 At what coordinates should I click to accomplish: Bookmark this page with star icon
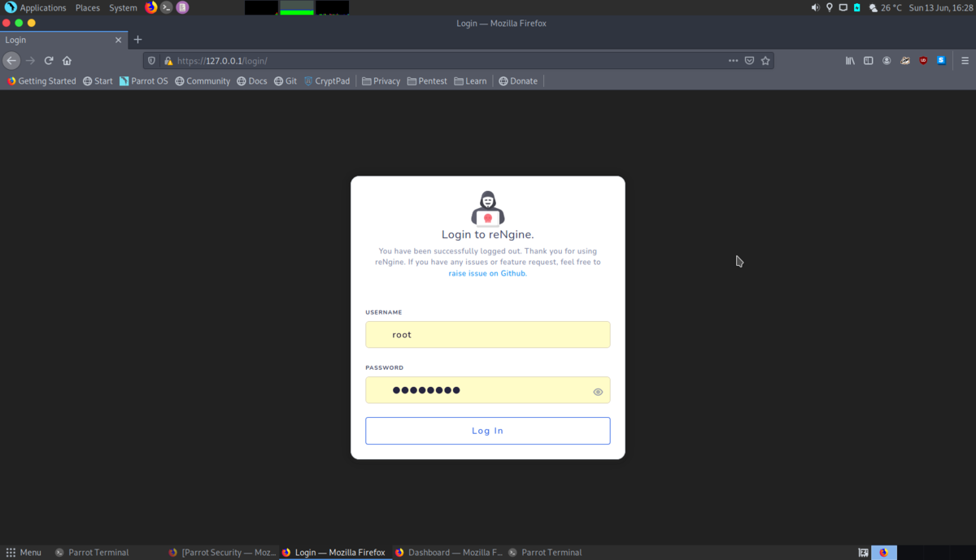(765, 60)
